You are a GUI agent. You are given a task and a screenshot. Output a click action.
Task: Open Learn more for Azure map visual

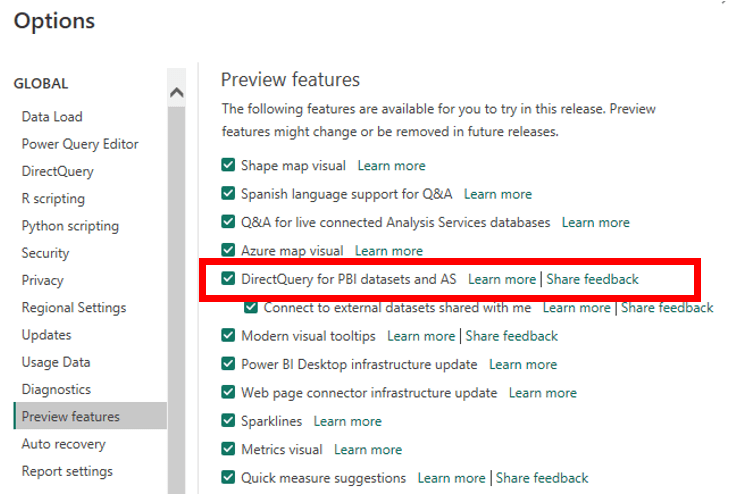(x=389, y=251)
